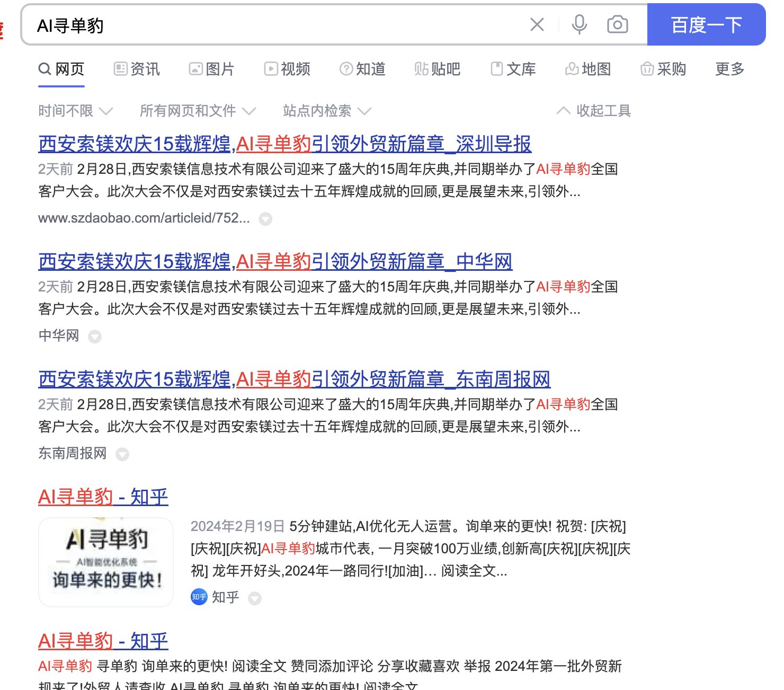Click the 东南周报网 source label

[73, 453]
